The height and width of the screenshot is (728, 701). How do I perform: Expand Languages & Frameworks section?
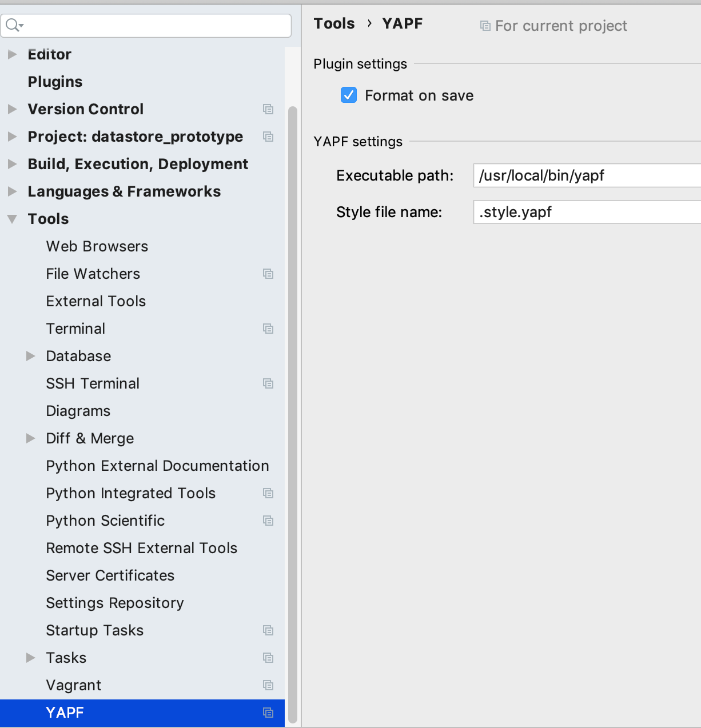[12, 191]
